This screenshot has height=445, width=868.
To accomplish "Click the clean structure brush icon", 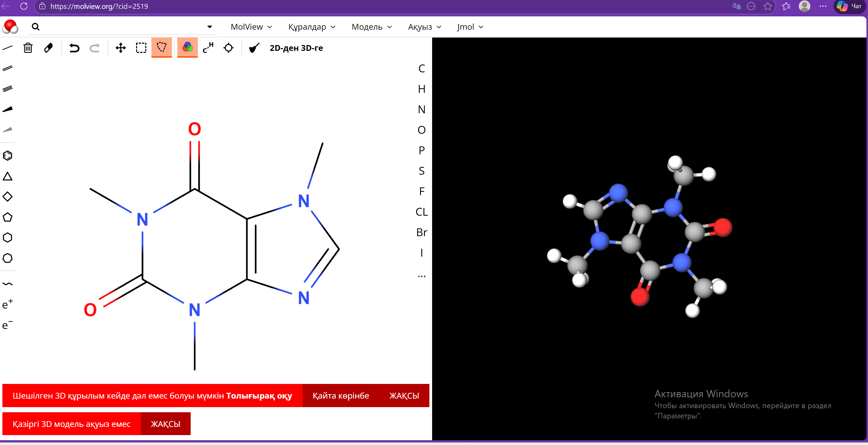I will pyautogui.click(x=254, y=48).
